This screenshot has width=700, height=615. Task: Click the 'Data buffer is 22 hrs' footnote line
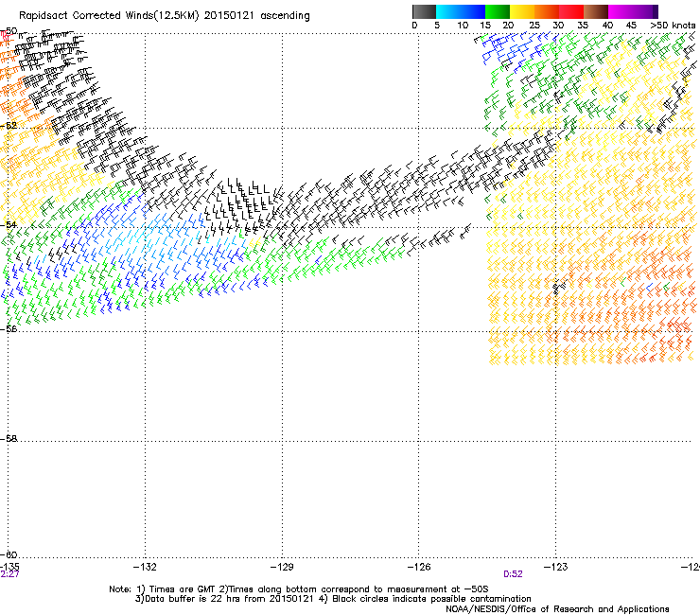(x=333, y=599)
